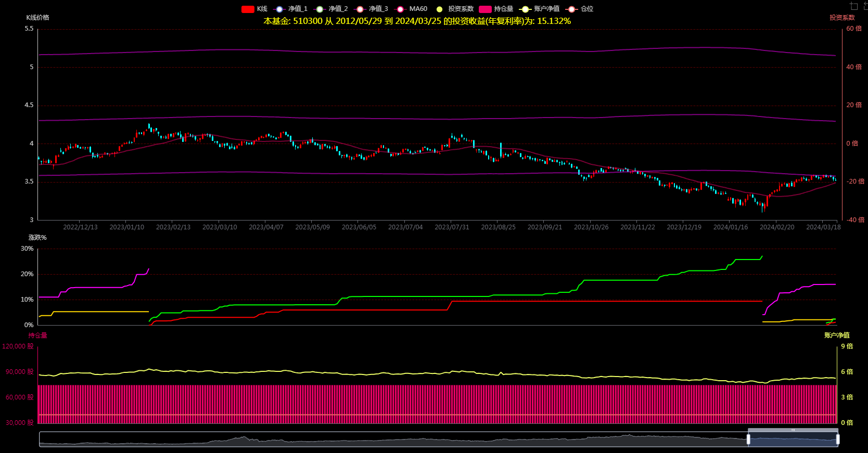Toggle the 仓位 legend entry
Viewport: 868px width, 453px height.
tap(580, 9)
